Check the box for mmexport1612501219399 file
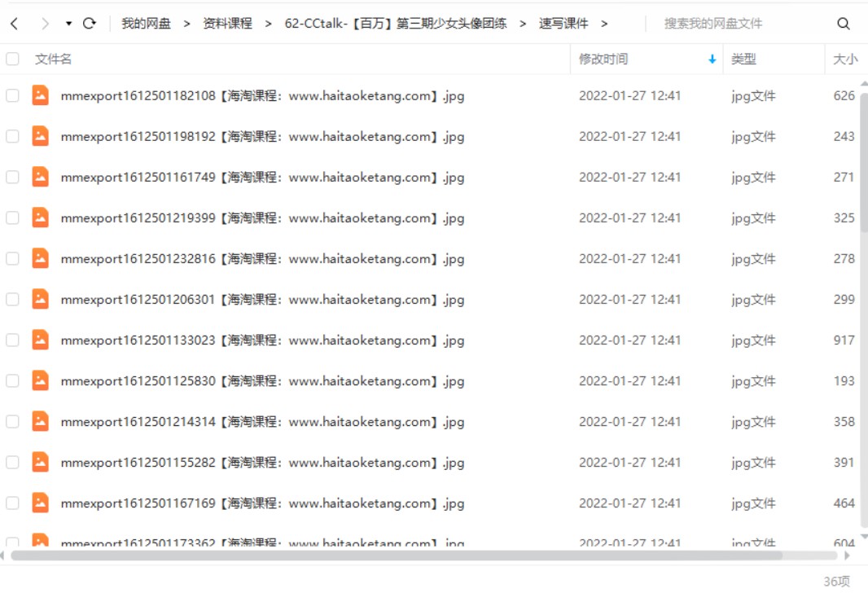The width and height of the screenshot is (868, 593). tap(12, 217)
